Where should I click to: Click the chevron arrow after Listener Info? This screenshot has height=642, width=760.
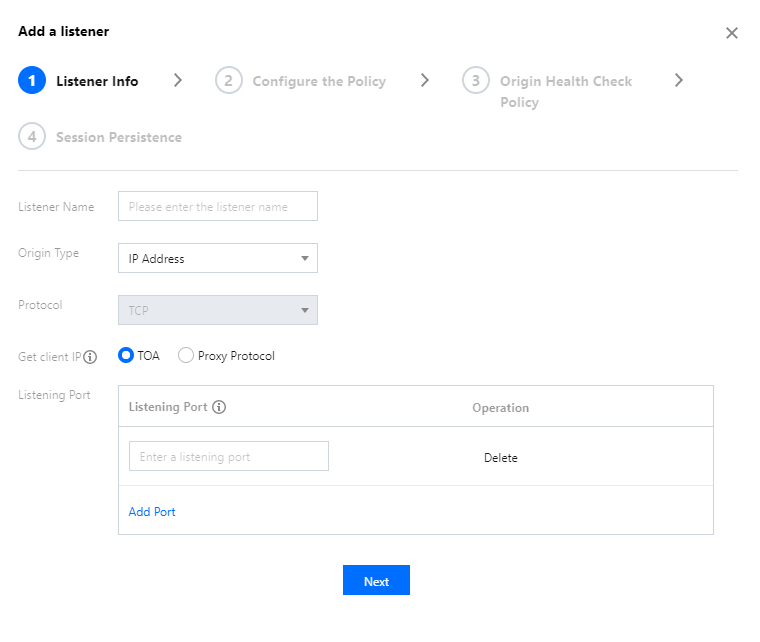point(178,81)
